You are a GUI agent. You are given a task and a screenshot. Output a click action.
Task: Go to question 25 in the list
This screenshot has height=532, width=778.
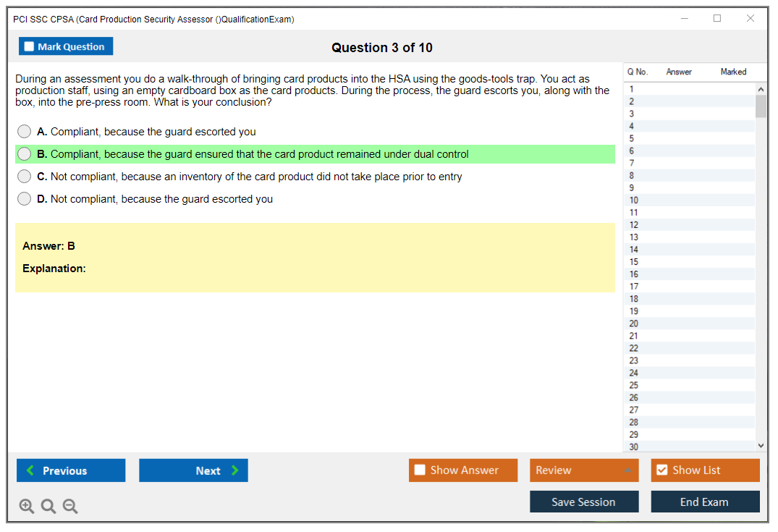(x=634, y=385)
